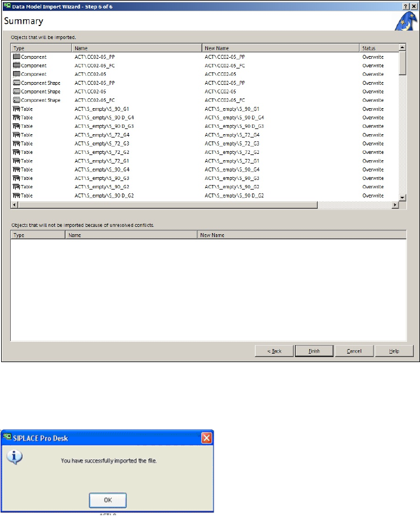
Task: Click the New Name header in the conflicts list
Action: click(x=302, y=235)
